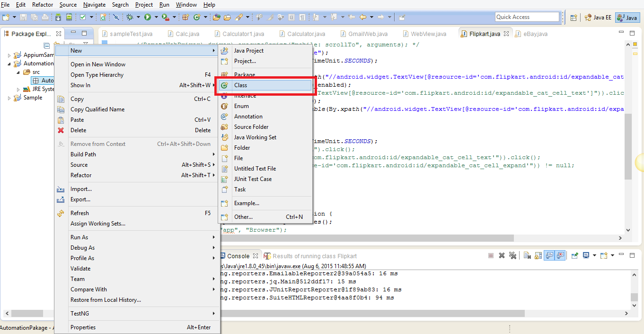Click the Pin Console icon
This screenshot has height=334, width=644.
(574, 255)
